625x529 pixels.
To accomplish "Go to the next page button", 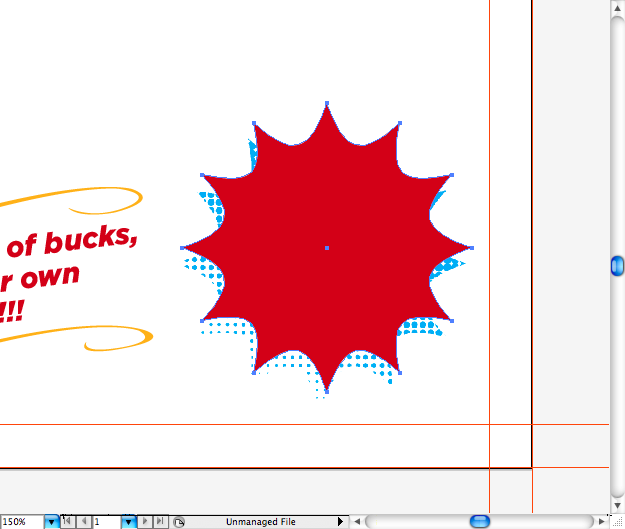I will click(x=145, y=521).
